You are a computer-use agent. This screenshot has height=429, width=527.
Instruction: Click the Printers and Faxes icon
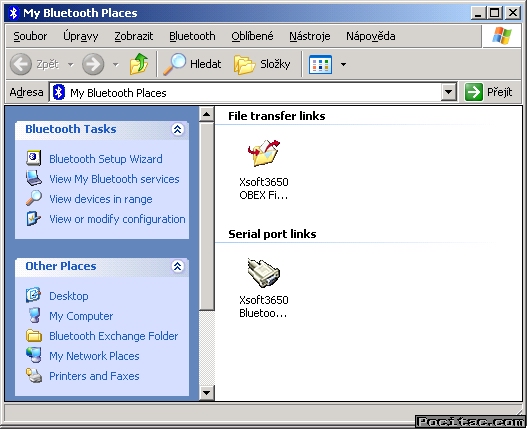[34, 376]
